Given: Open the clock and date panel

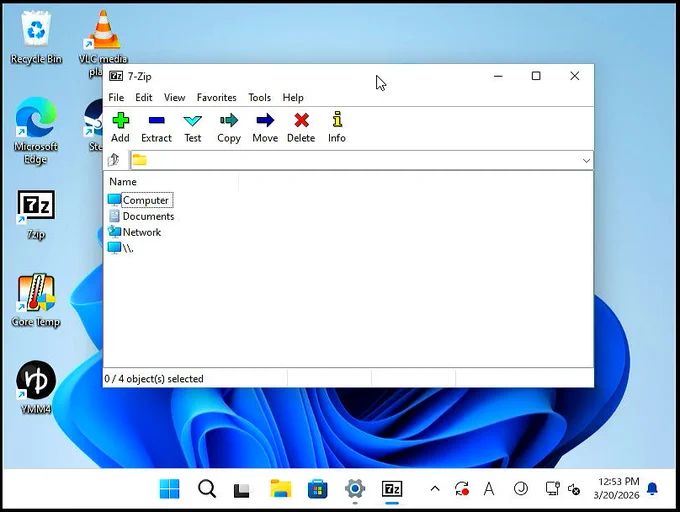Looking at the screenshot, I should 616,488.
